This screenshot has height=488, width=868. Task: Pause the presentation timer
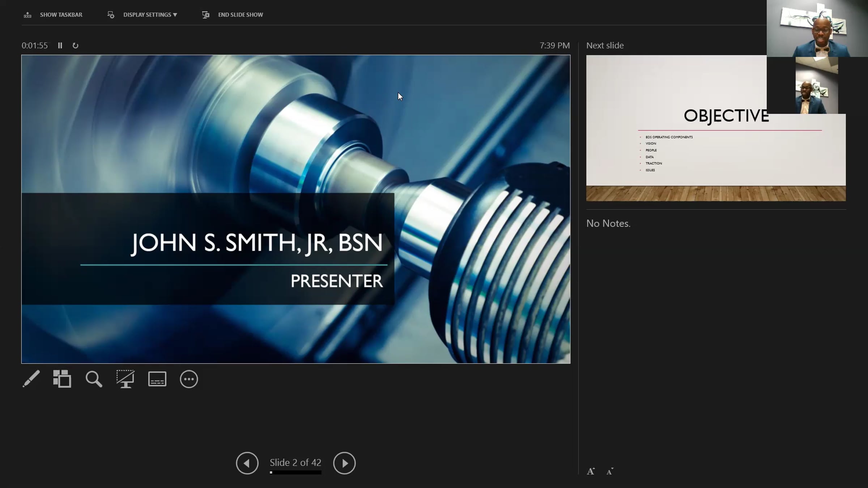click(x=60, y=46)
